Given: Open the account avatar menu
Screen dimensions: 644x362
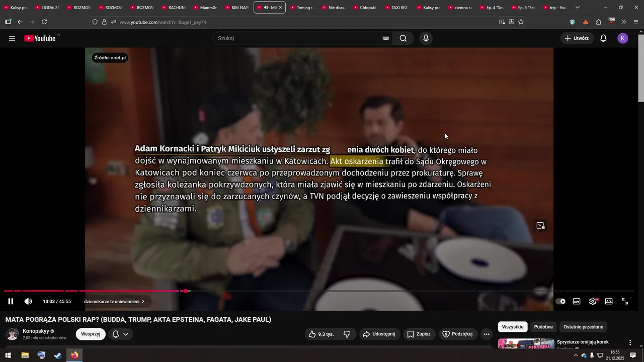Looking at the screenshot, I should (x=623, y=38).
